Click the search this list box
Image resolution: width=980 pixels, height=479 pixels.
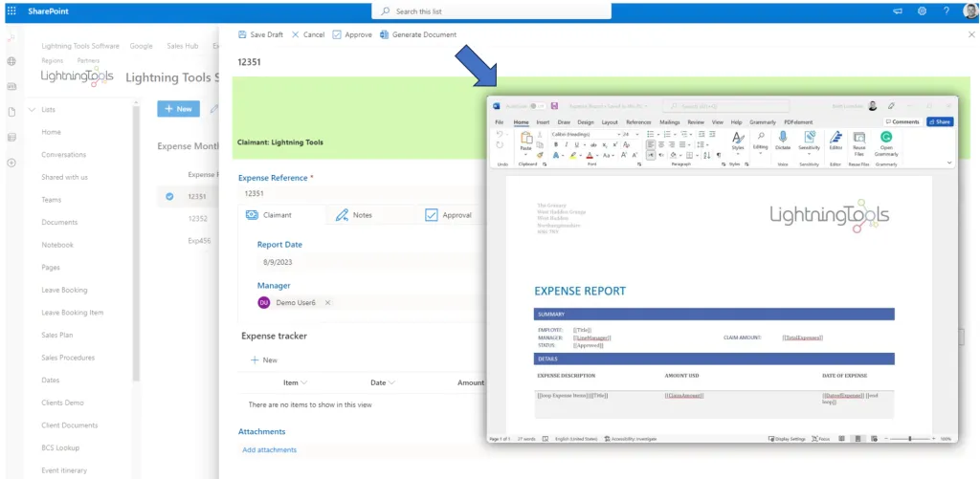point(491,11)
